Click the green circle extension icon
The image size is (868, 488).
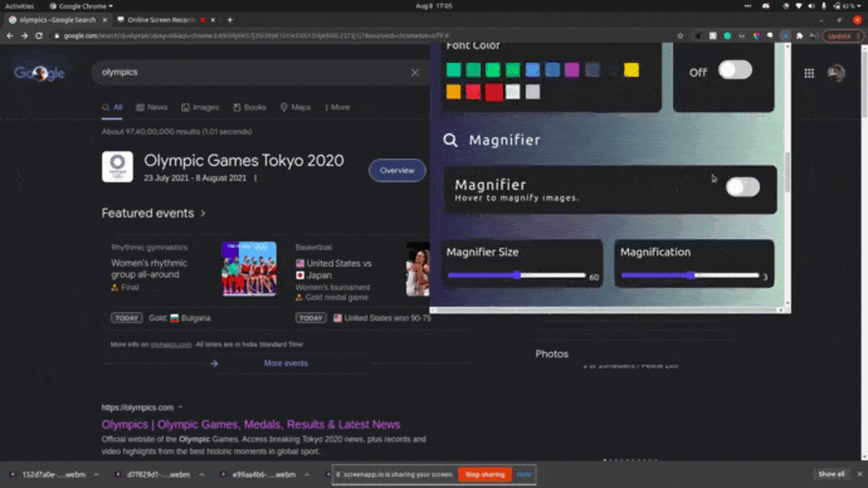727,36
